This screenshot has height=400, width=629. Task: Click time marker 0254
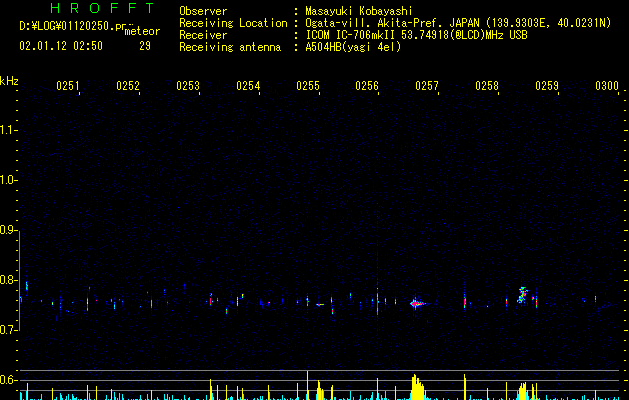(248, 85)
